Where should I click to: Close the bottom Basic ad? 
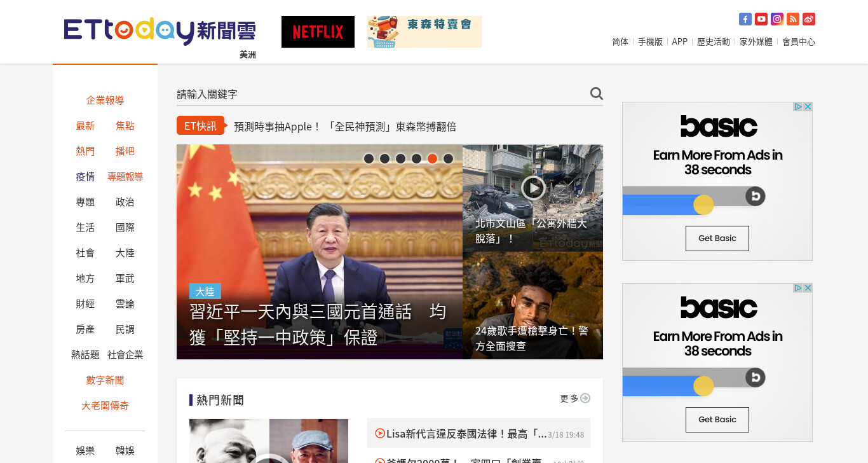point(808,288)
